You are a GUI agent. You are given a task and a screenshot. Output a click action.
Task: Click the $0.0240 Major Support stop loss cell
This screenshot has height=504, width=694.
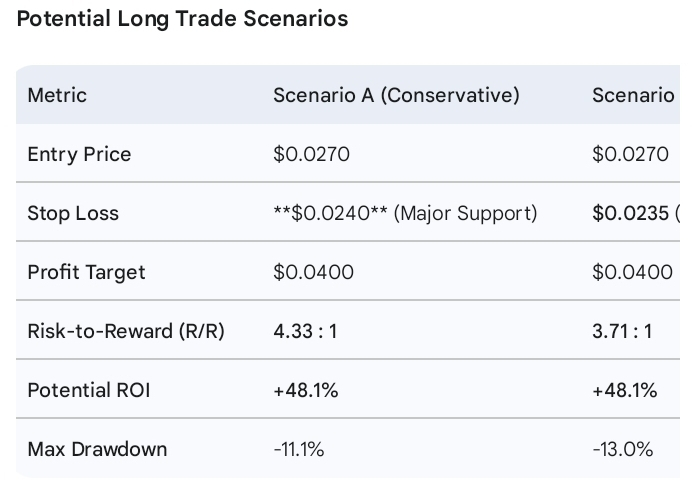pos(404,213)
